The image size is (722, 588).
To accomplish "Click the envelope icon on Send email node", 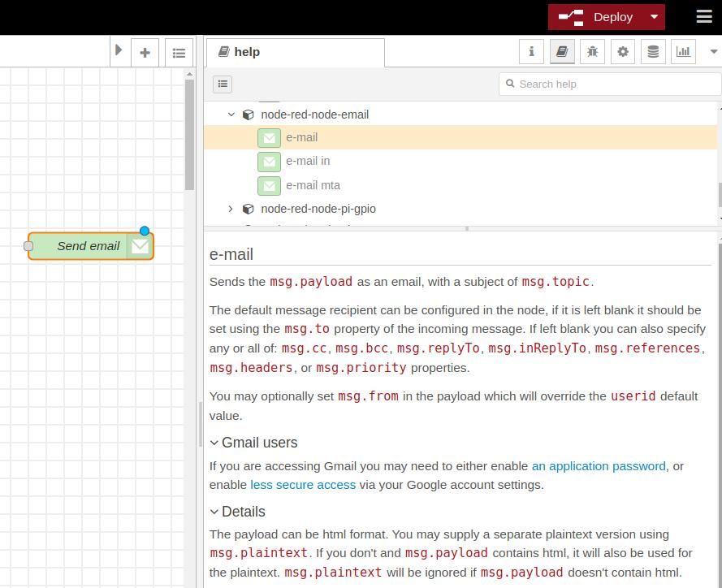I will pyautogui.click(x=140, y=246).
